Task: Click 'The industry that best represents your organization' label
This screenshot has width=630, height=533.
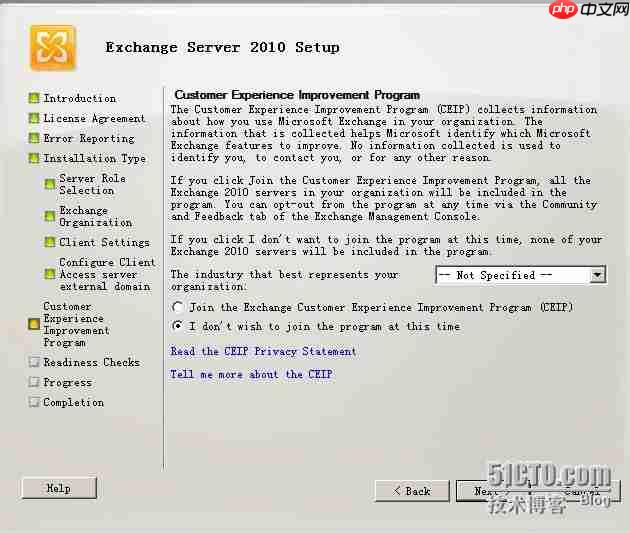Action: 284,280
